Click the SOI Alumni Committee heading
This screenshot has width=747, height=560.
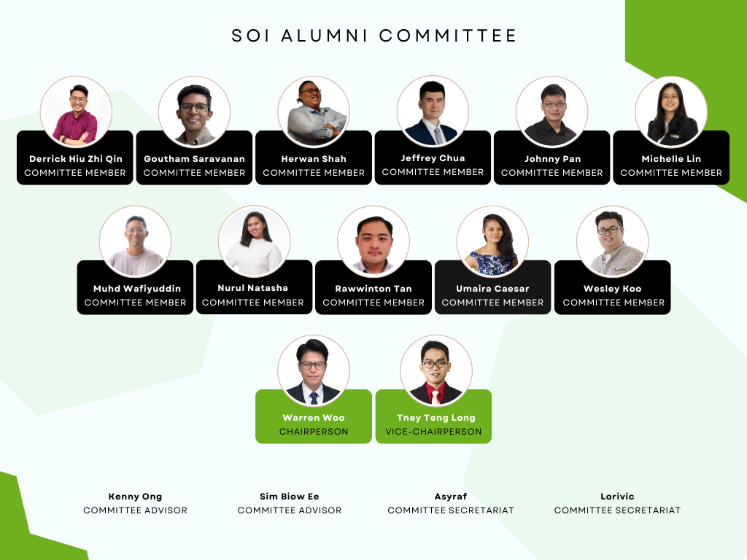(x=373, y=36)
